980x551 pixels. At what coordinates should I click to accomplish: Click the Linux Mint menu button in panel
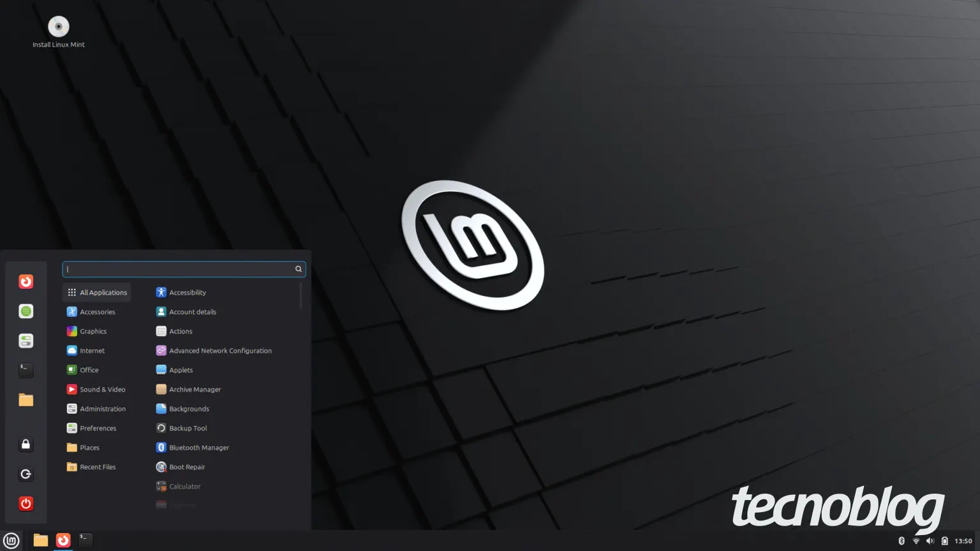(11, 541)
